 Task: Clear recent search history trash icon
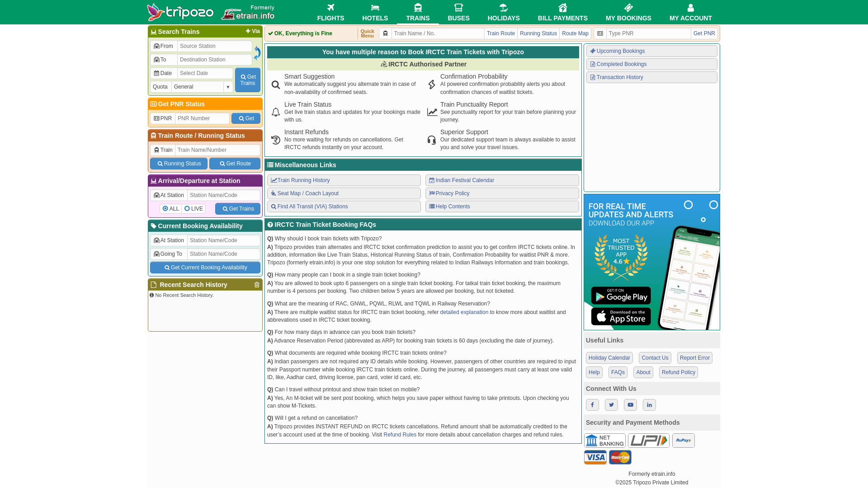[257, 285]
